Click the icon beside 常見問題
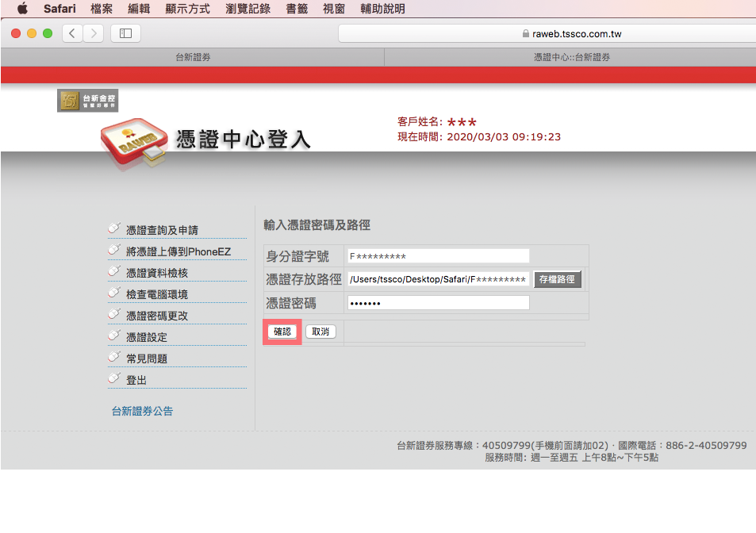Viewport: 756px width, 533px height. pos(114,356)
